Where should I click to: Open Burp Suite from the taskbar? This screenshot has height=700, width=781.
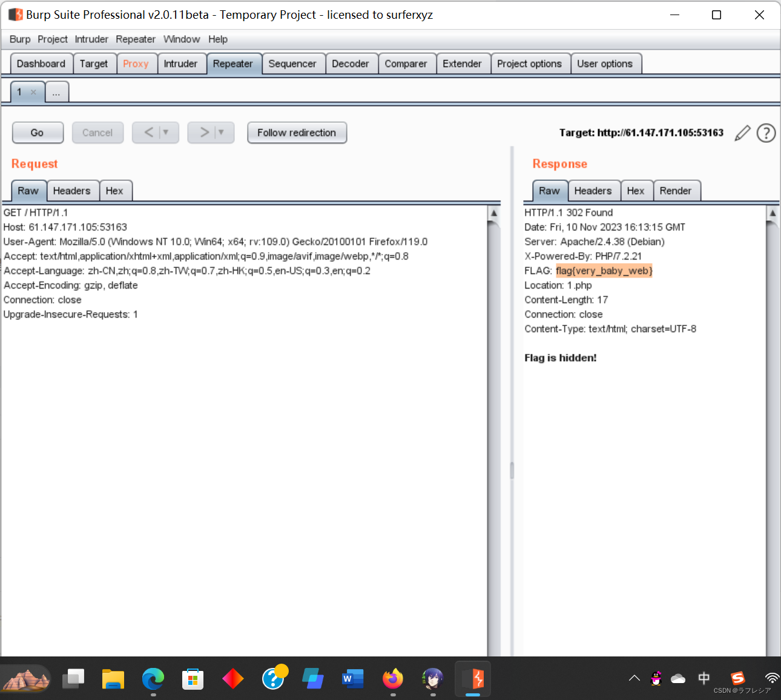pyautogui.click(x=473, y=678)
